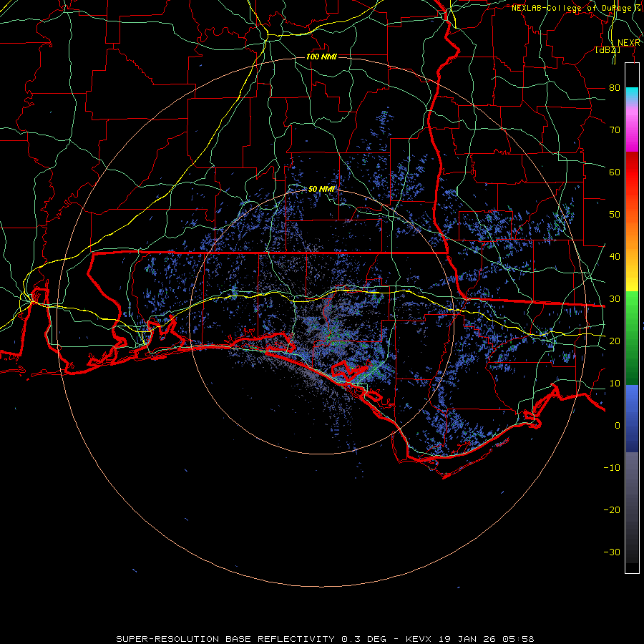Click the "40" value on the dBZ scale

pyautogui.click(x=615, y=257)
